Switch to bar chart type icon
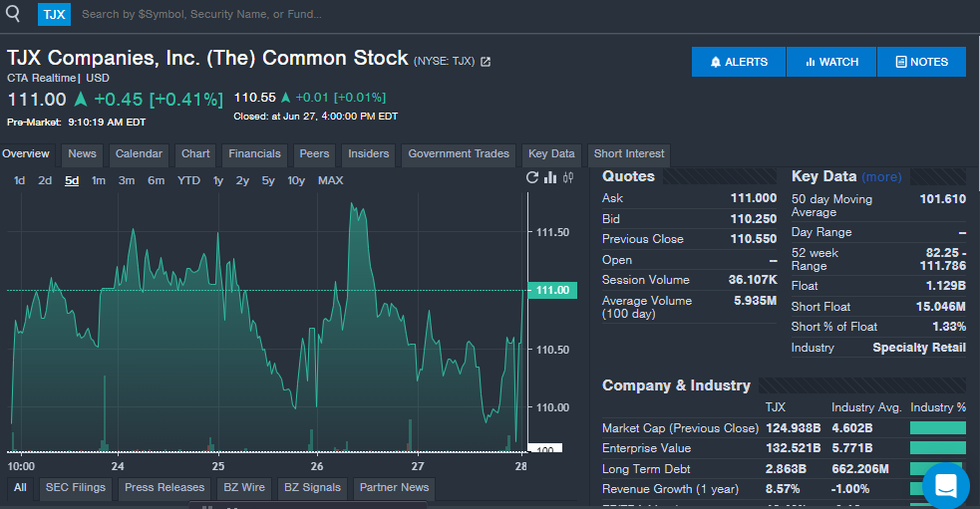This screenshot has width=980, height=509. [550, 178]
